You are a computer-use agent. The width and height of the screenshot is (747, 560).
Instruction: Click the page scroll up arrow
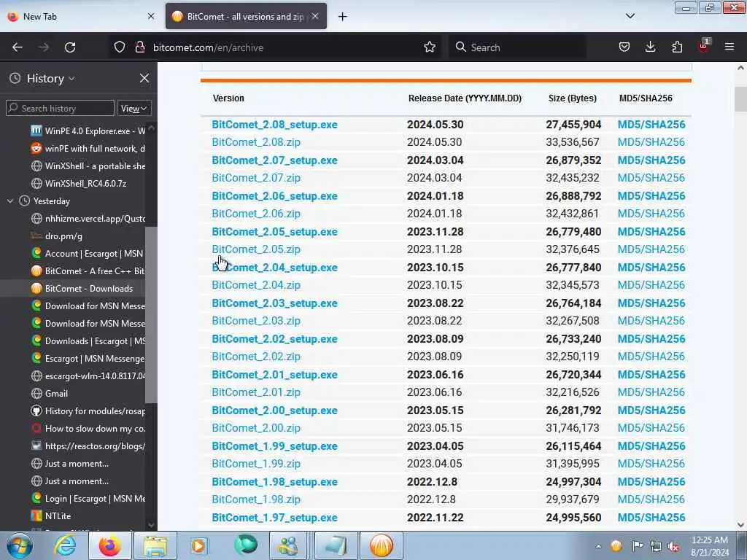pyautogui.click(x=740, y=68)
